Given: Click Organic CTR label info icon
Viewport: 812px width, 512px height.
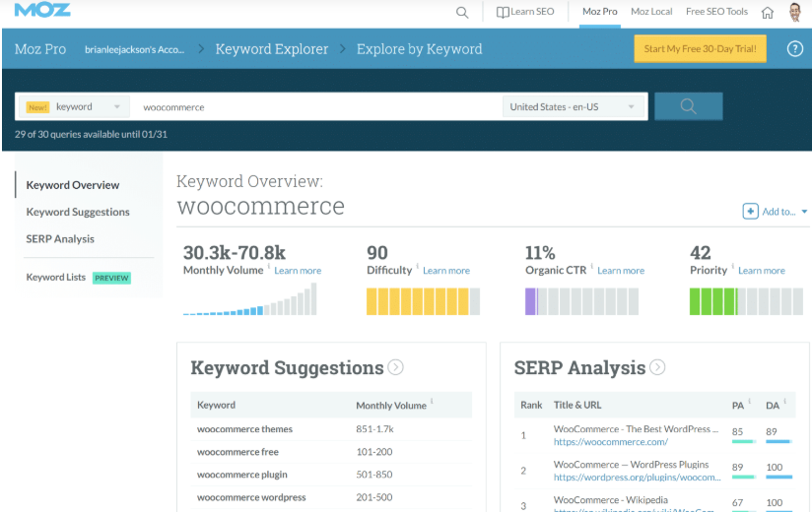Looking at the screenshot, I should coord(592,267).
